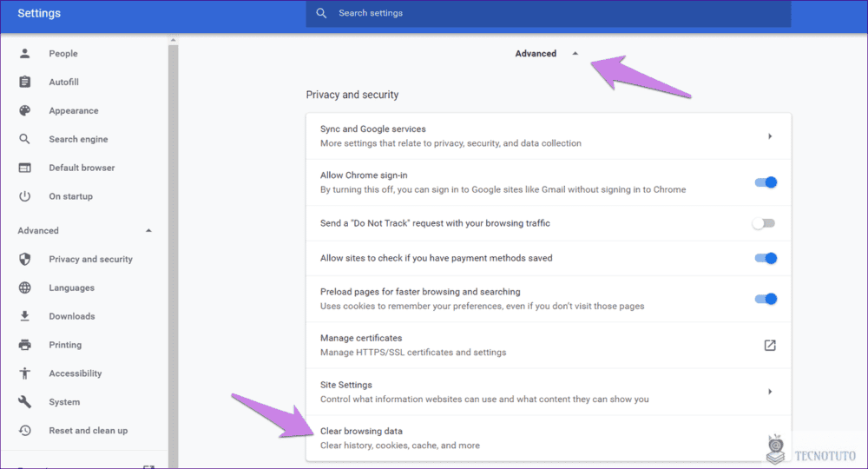Click the Appearance palette icon
Image resolution: width=868 pixels, height=469 pixels.
point(24,110)
